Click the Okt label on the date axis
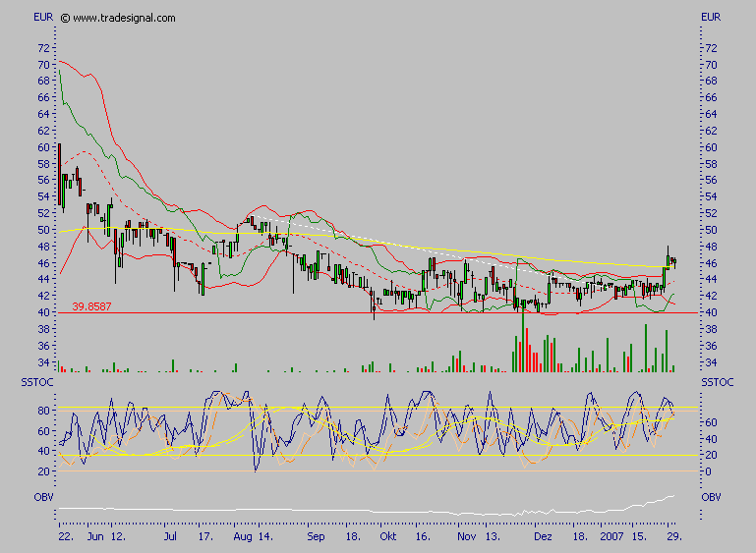Viewport: 756px width, 553px height. pos(388,536)
